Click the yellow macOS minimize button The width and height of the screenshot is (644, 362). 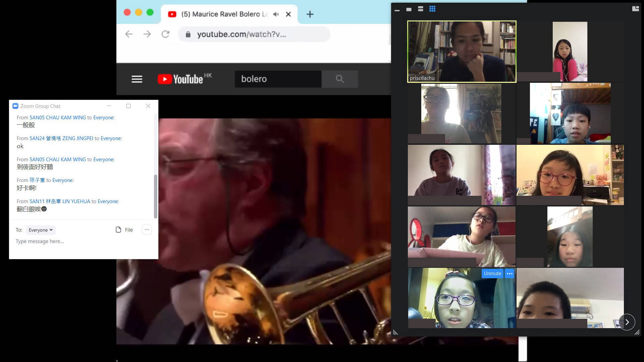pyautogui.click(x=139, y=12)
